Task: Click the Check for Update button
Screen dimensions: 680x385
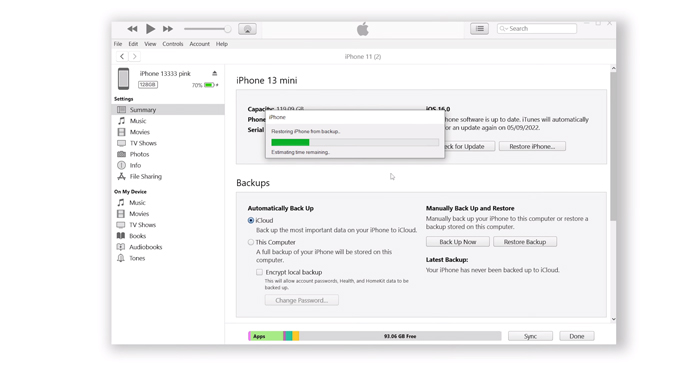Action: (x=469, y=147)
